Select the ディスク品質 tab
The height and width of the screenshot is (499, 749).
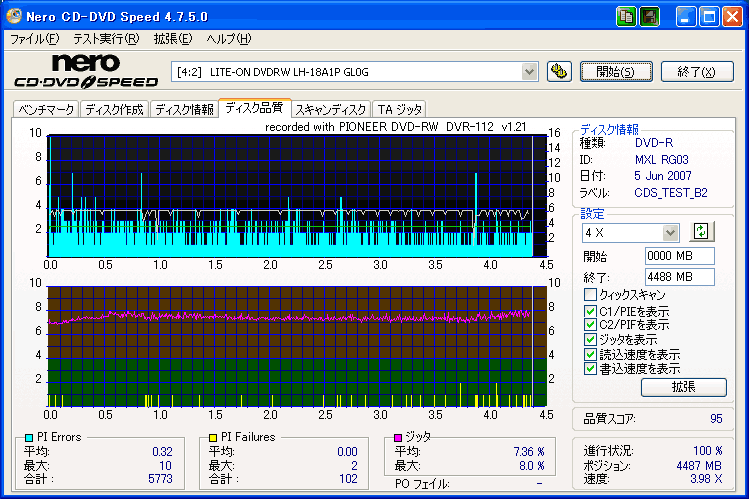click(x=254, y=107)
